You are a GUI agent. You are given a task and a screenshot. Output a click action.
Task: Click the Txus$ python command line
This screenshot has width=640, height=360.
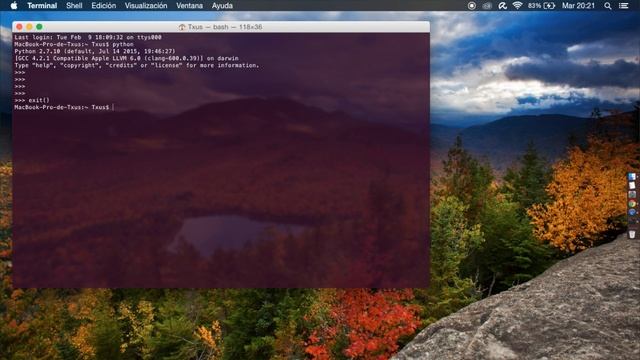pos(74,44)
